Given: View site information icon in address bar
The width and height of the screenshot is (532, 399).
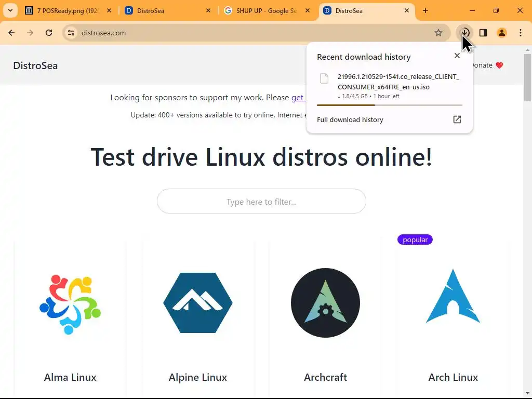Looking at the screenshot, I should coord(71,33).
